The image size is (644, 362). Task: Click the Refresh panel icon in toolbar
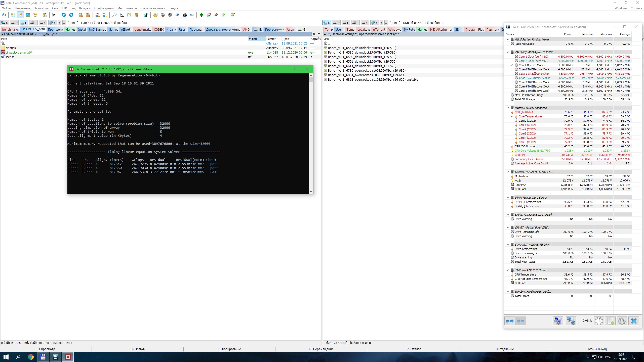point(4,15)
